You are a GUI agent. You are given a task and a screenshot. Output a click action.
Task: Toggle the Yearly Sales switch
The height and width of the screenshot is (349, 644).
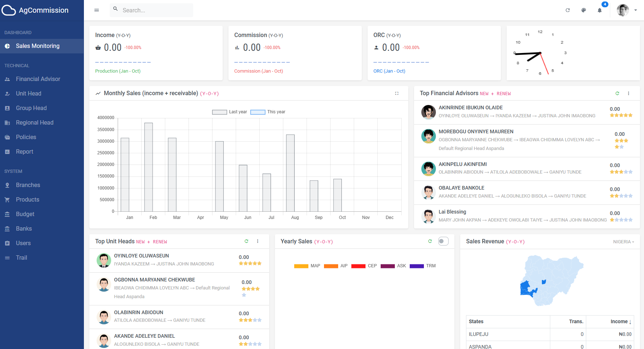coord(443,241)
